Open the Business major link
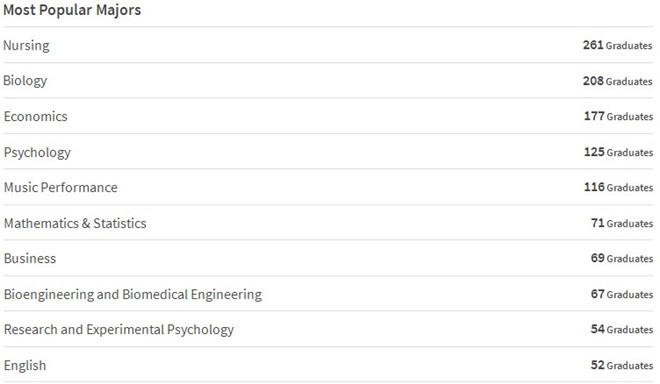This screenshot has height=384, width=660. click(30, 259)
